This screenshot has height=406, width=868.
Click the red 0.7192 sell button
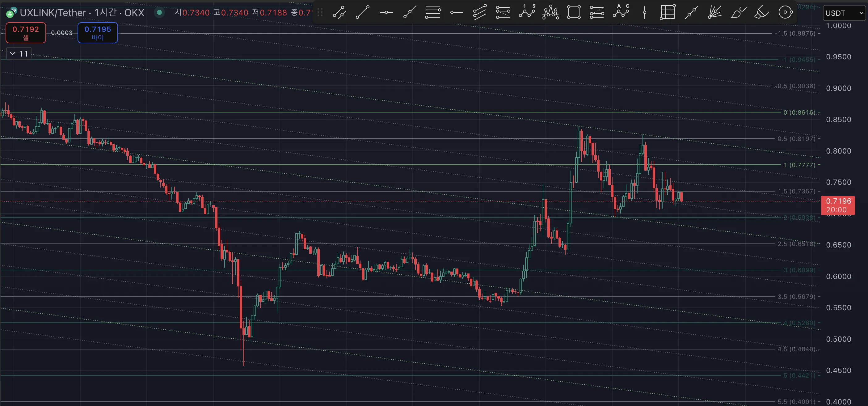pos(26,33)
